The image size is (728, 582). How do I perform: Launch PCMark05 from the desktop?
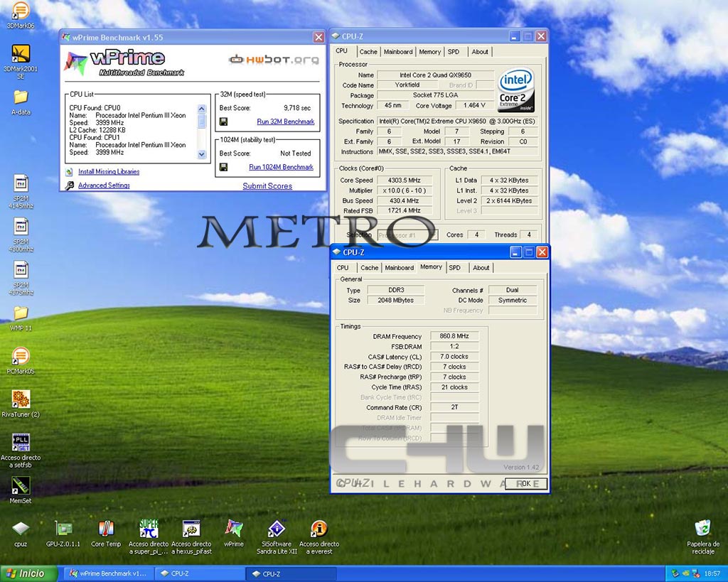click(21, 356)
